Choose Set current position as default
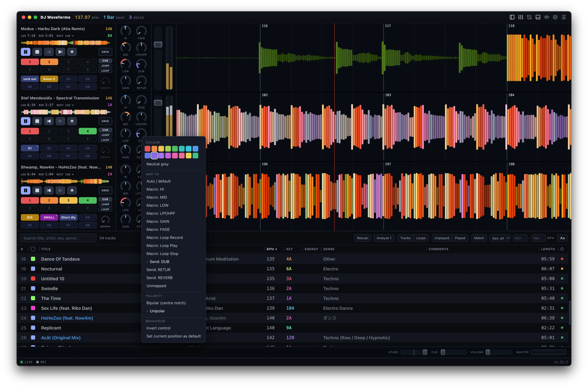This screenshot has height=388, width=588. [173, 336]
